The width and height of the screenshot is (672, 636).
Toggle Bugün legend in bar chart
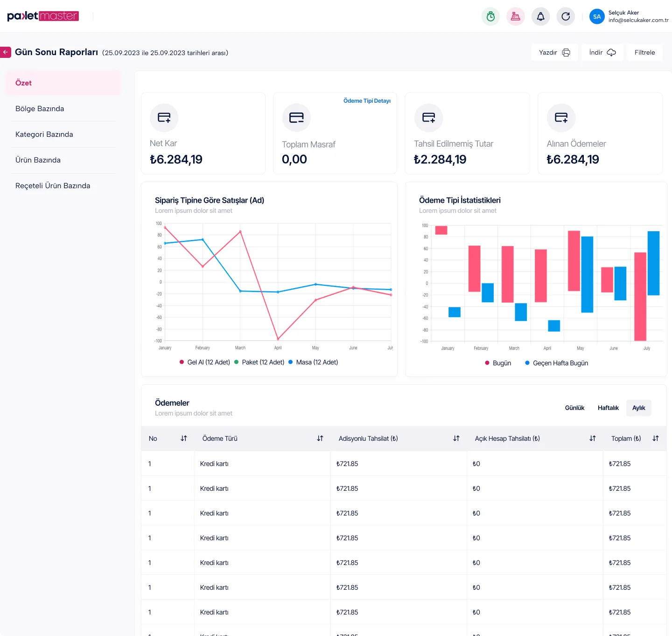click(498, 363)
